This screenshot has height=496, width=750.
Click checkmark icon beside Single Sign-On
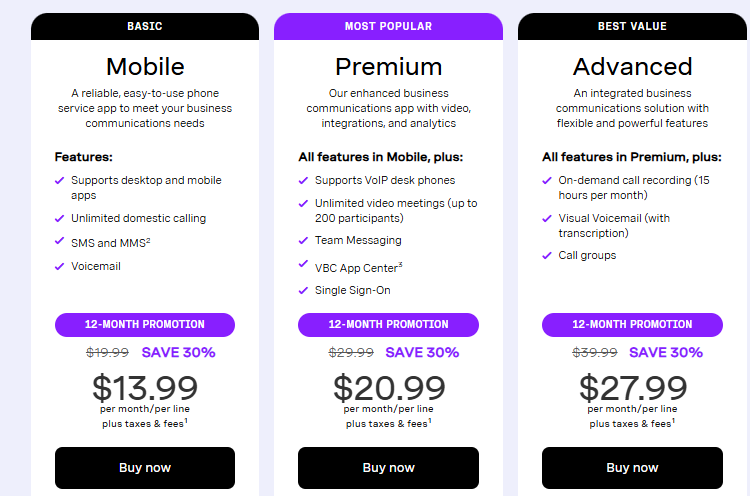(303, 291)
